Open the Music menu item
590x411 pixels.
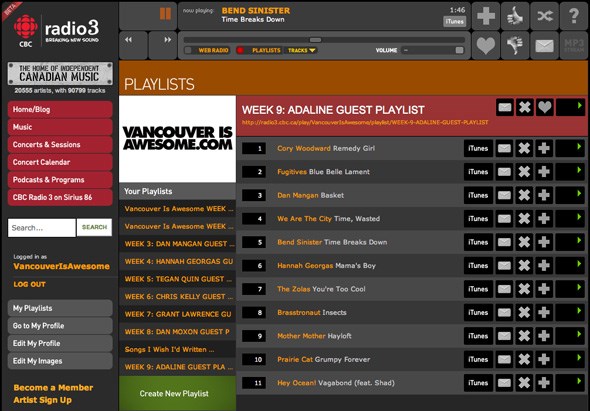click(60, 127)
